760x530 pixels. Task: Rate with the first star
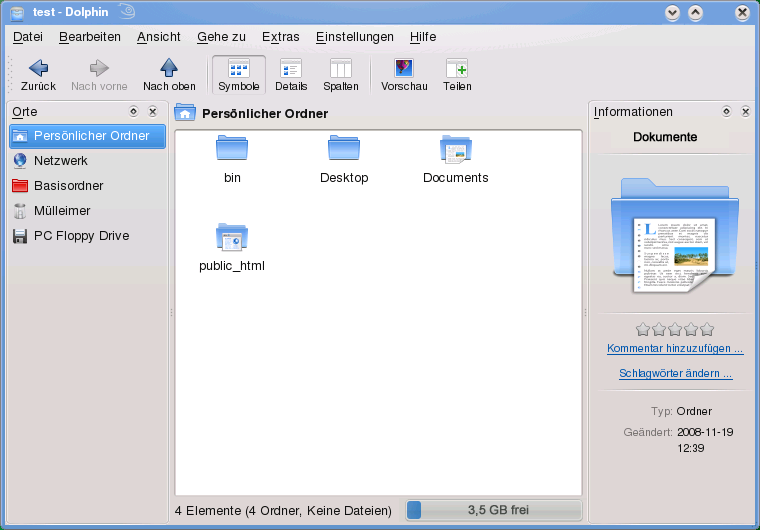[643, 330]
